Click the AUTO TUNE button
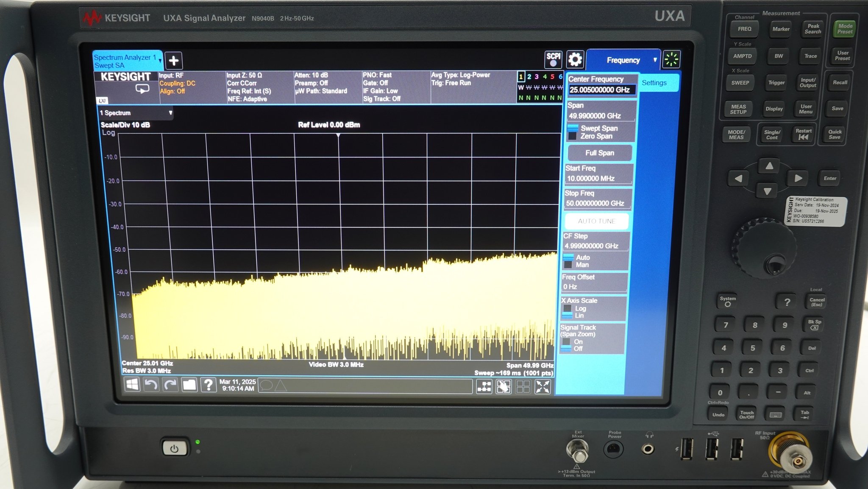Viewport: 868px width, 489px height. pos(597,221)
